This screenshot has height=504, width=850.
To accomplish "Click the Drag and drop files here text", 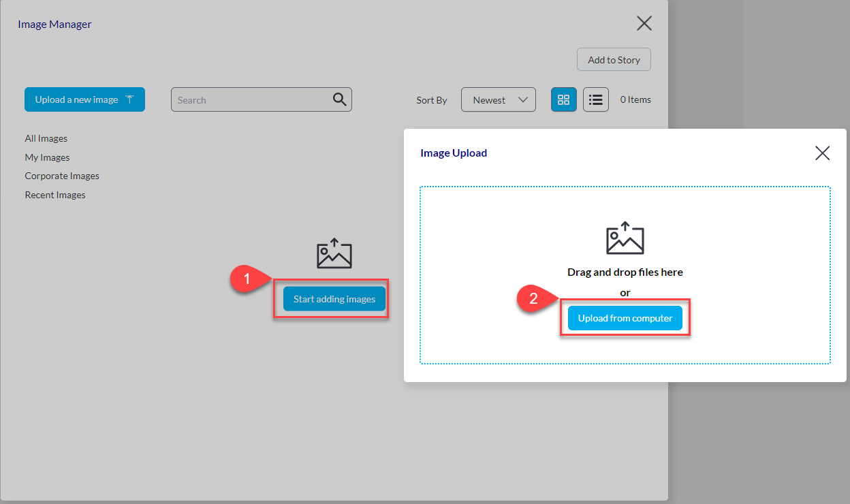I will point(625,272).
